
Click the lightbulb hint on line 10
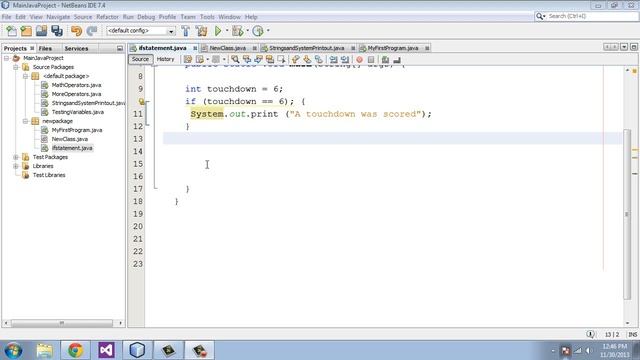point(141,101)
